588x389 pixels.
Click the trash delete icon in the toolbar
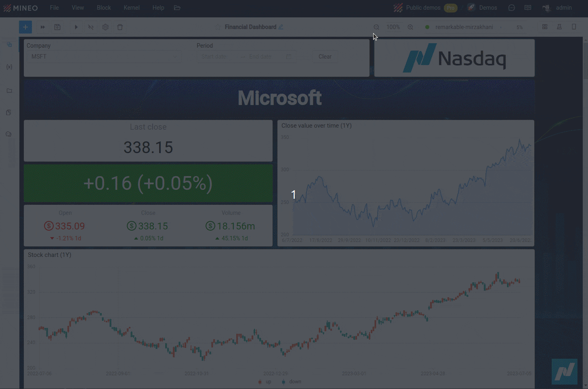120,27
